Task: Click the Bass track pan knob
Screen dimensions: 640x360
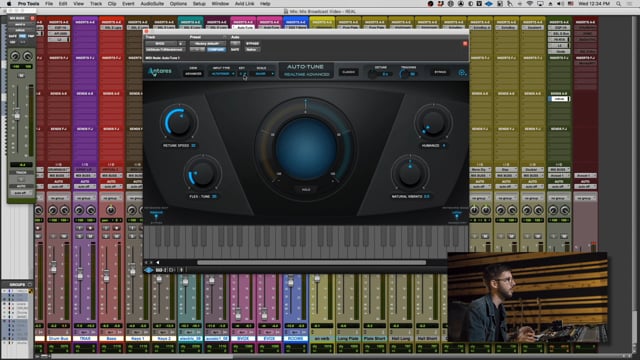Action: point(111,210)
